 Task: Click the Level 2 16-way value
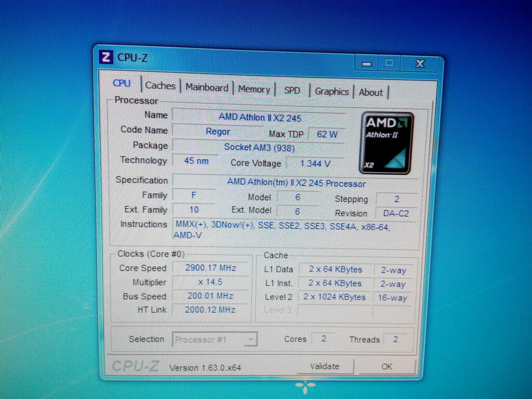click(393, 298)
